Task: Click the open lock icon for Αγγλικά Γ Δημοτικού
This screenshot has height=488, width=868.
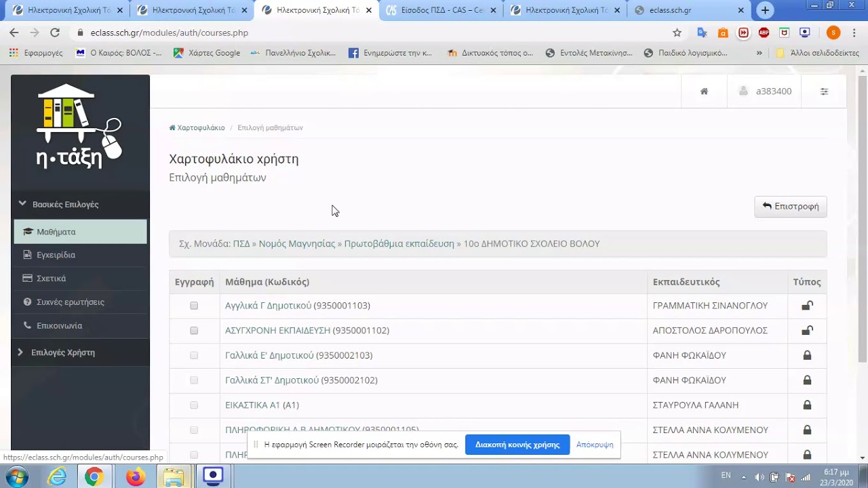Action: coord(807,306)
